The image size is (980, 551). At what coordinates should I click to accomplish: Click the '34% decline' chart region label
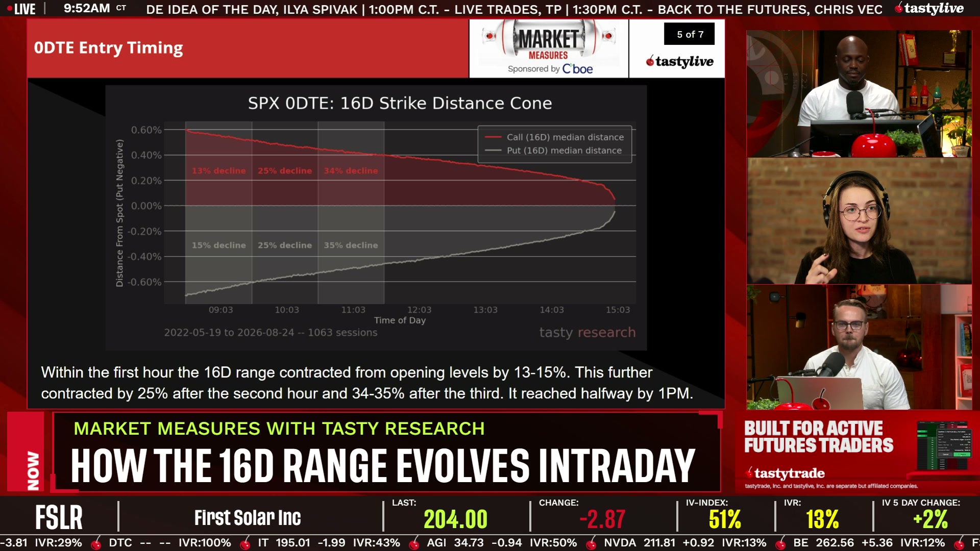pyautogui.click(x=351, y=171)
